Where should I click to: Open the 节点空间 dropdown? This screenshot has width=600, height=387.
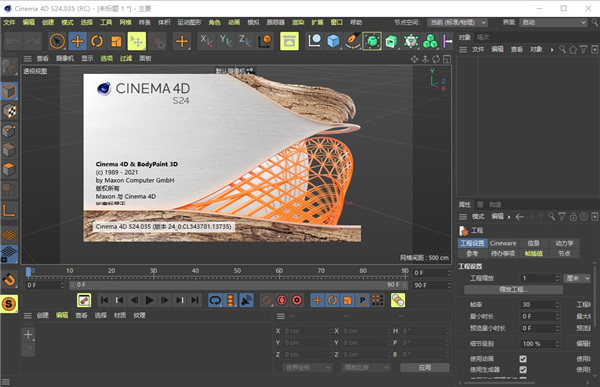pos(457,22)
